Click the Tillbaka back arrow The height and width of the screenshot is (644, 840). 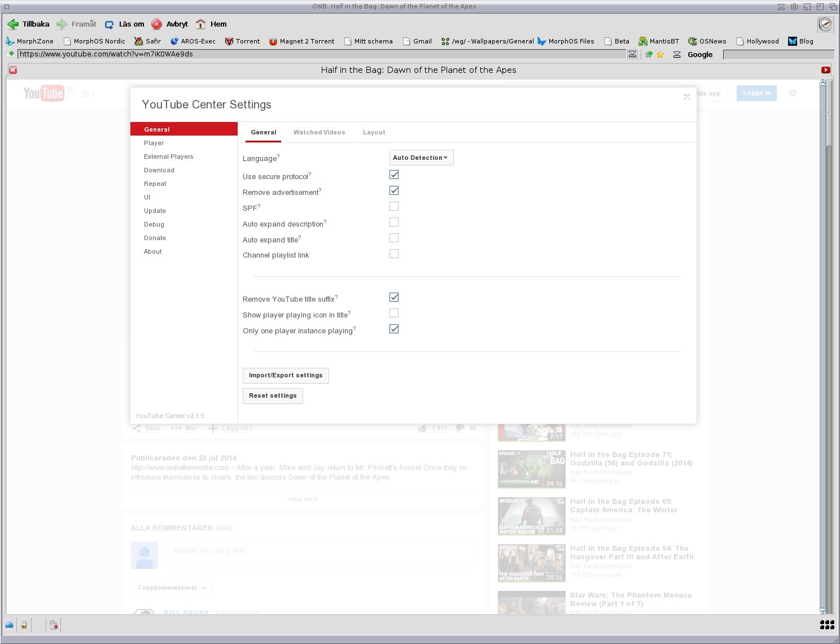pyautogui.click(x=12, y=24)
